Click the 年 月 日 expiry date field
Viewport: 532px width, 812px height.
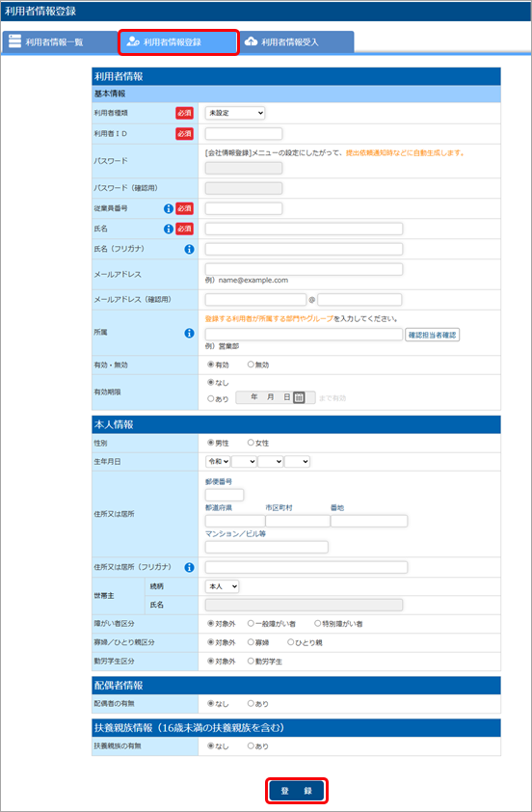(276, 397)
